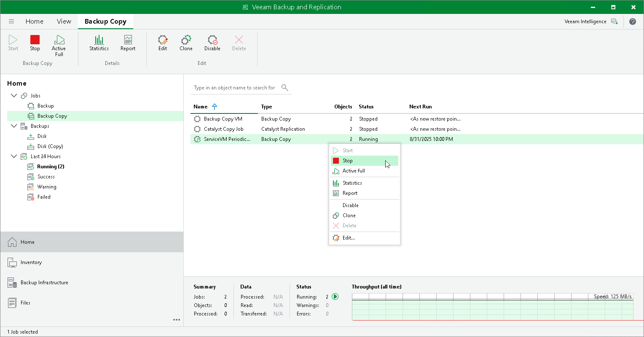The width and height of the screenshot is (644, 337).
Task: Collapse the Last 24 Hours tree node
Action: pos(14,156)
